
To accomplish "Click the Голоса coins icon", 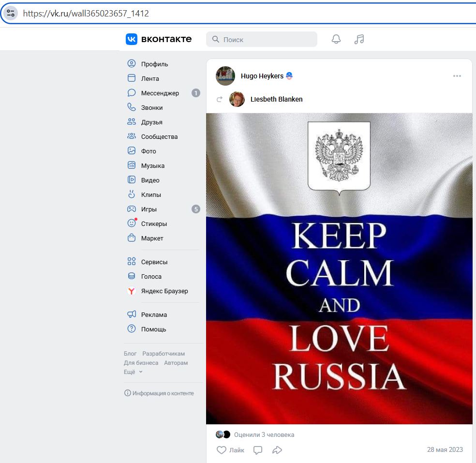I will pos(132,276).
